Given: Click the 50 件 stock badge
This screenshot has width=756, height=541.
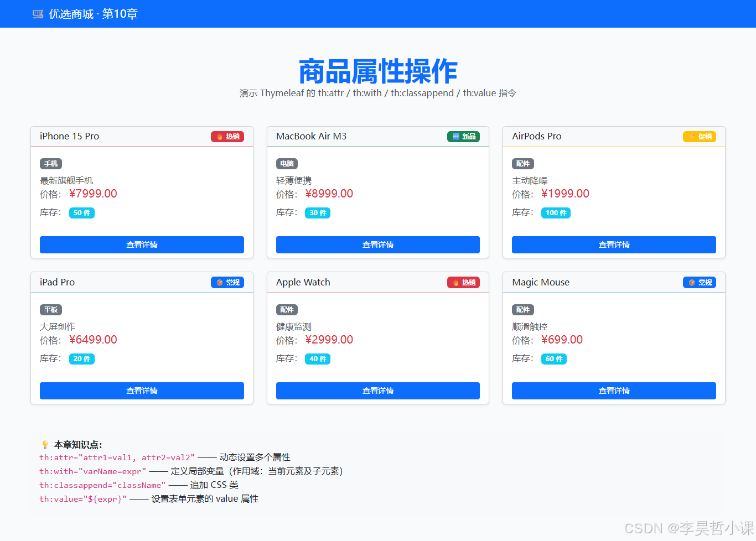Looking at the screenshot, I should [x=82, y=213].
